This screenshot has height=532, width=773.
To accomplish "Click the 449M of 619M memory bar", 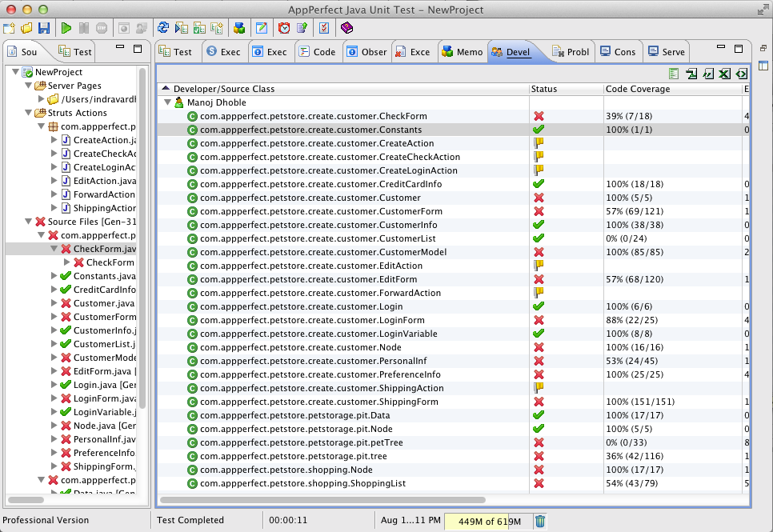I will pos(489,521).
